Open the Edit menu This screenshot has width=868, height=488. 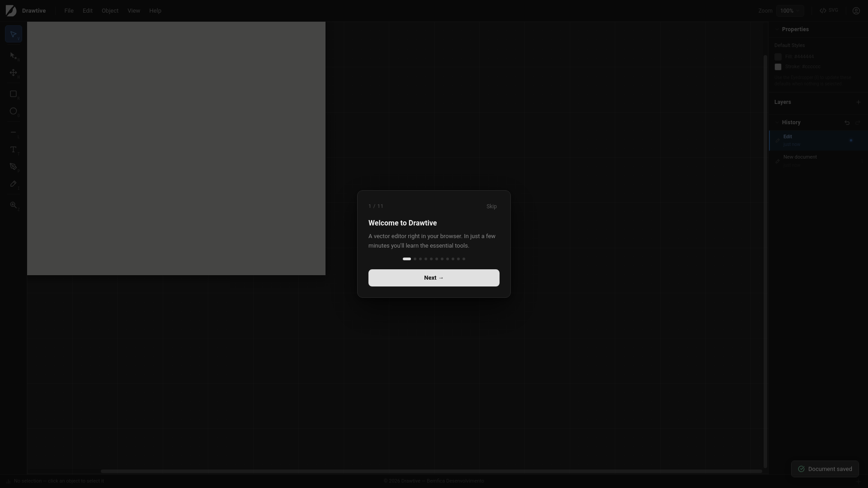(88, 11)
